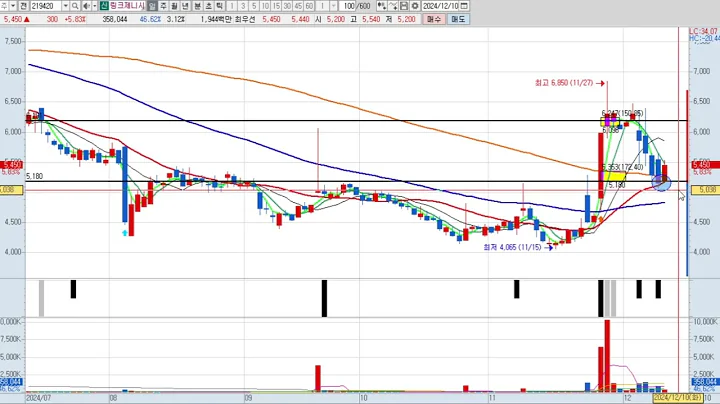Click the 매도 sell button
The width and height of the screenshot is (720, 404).
pyautogui.click(x=458, y=19)
